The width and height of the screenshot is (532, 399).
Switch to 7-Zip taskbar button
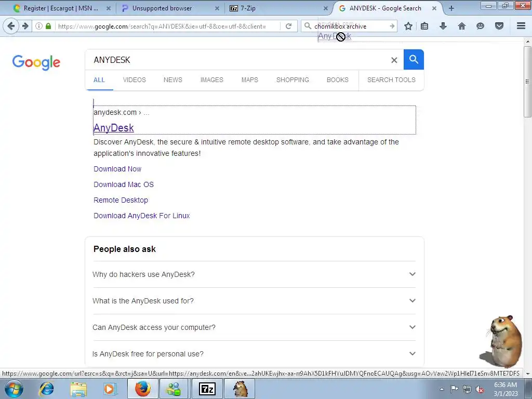[207, 389]
